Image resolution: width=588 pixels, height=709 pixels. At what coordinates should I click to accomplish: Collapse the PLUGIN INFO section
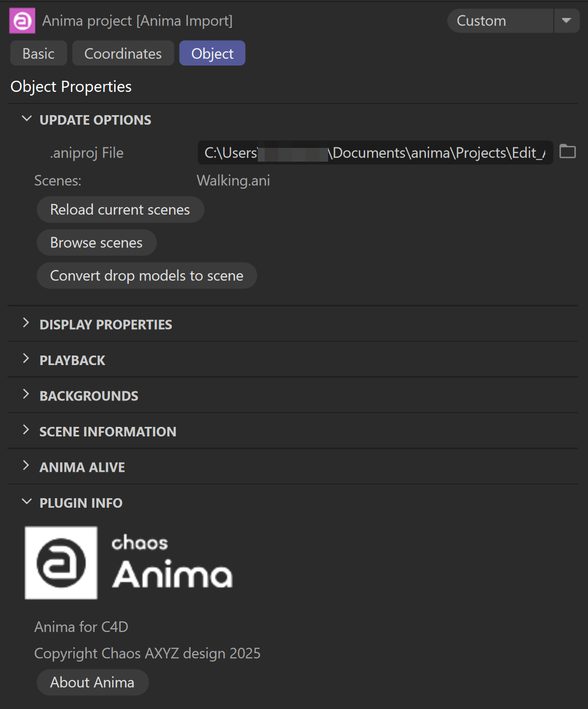click(26, 502)
